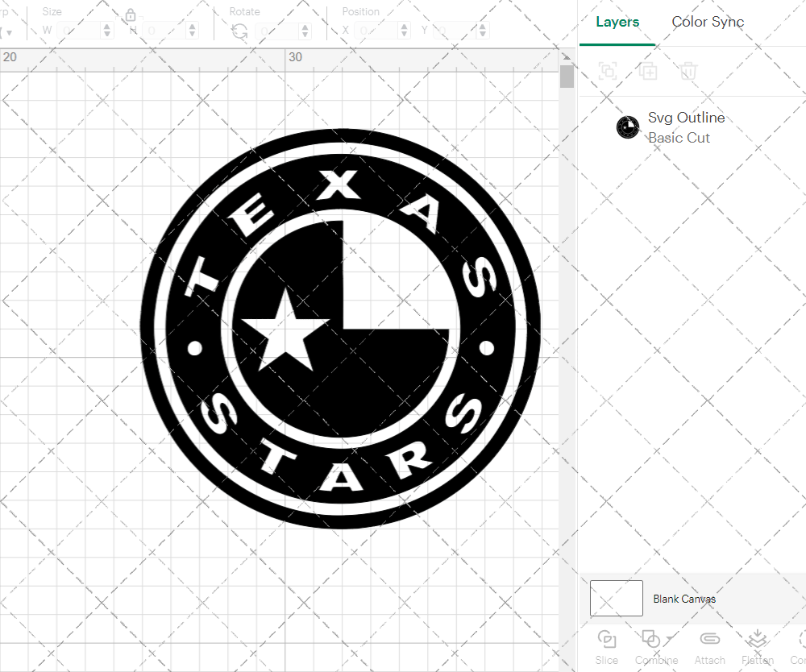
Task: Click the Combine tool icon
Action: click(x=650, y=639)
